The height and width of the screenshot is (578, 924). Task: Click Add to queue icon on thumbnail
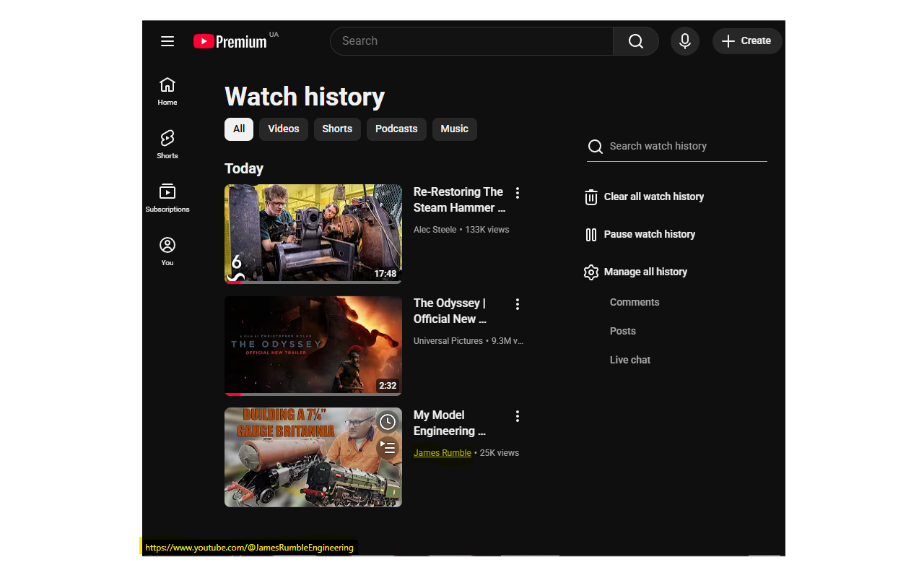[388, 448]
